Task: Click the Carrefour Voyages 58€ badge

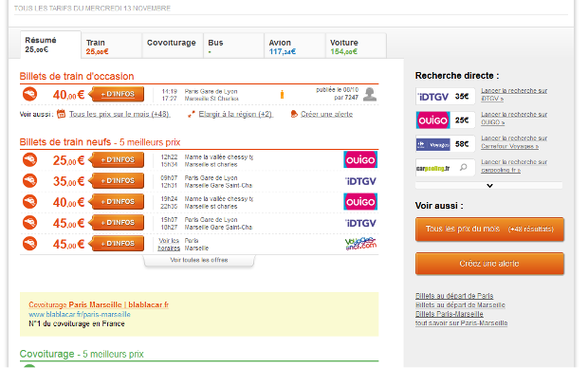Action: pos(445,144)
